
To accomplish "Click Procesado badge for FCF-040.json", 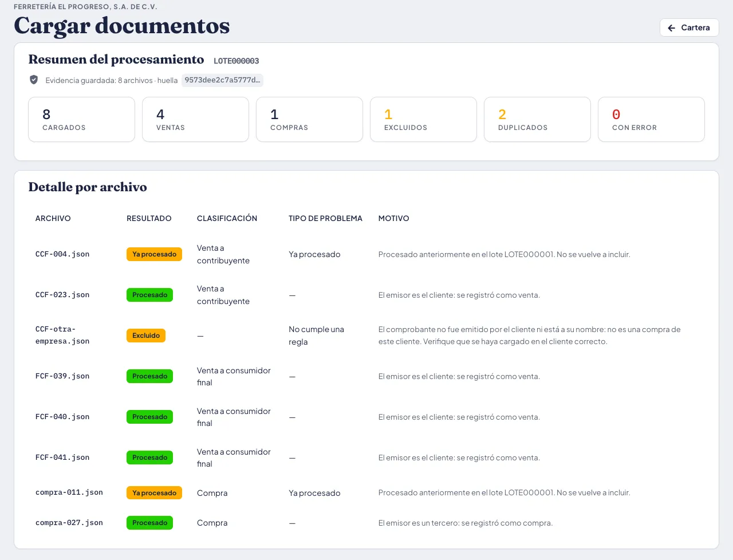I will (x=149, y=417).
